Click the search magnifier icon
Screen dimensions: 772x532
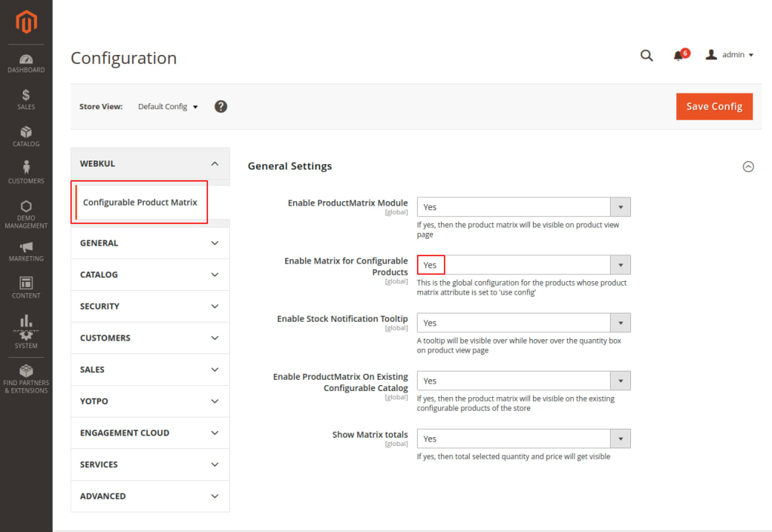pyautogui.click(x=646, y=55)
